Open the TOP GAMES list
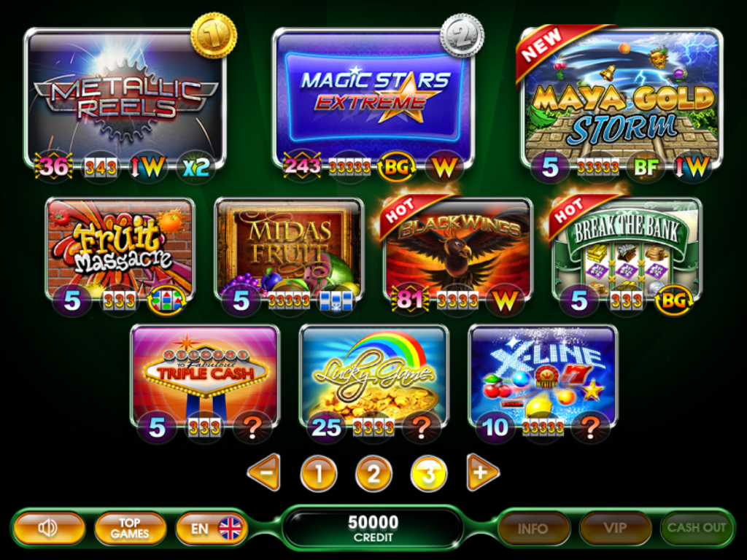This screenshot has width=747, height=560. (x=130, y=528)
